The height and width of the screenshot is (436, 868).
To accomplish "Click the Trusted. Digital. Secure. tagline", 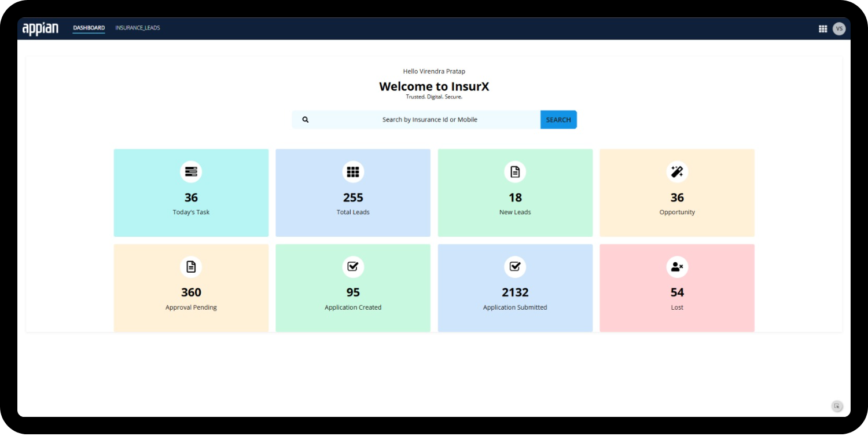I will 434,97.
